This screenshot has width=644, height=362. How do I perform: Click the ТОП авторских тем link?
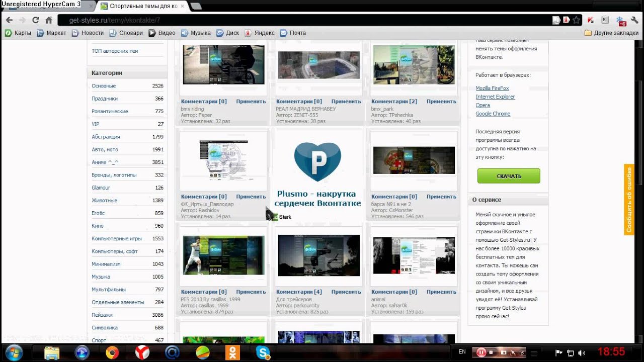[115, 51]
